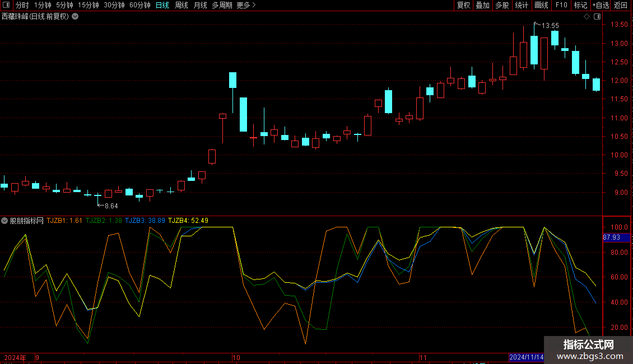Click the 返回 back button

click(x=621, y=5)
